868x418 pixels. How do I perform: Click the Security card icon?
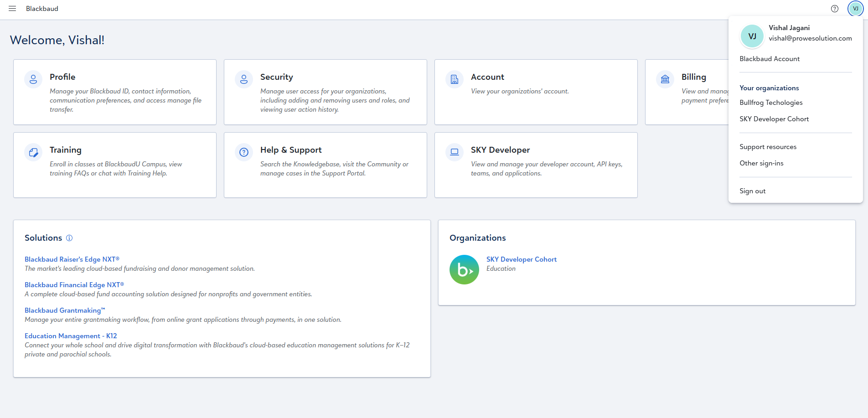click(x=244, y=79)
